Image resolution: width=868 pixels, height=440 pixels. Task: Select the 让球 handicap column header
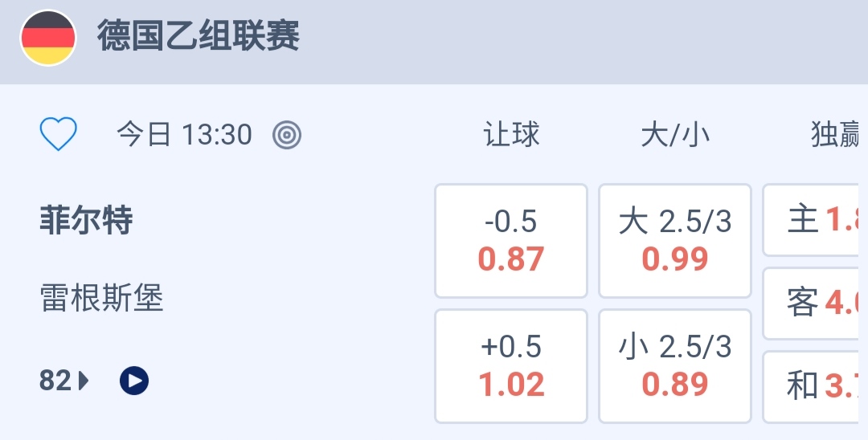point(511,135)
